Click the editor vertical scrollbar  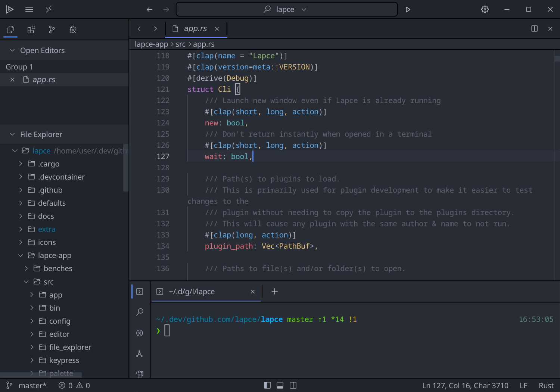click(x=557, y=59)
